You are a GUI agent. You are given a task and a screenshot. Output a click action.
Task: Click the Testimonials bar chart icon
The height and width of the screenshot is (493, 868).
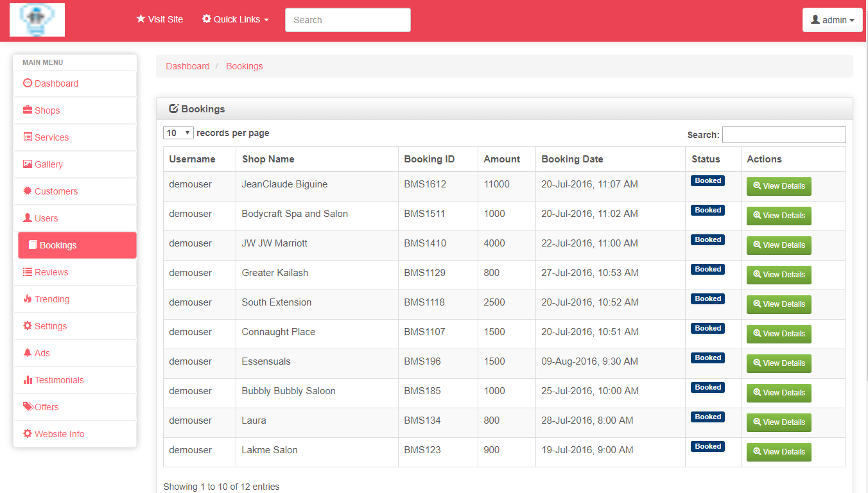pyautogui.click(x=28, y=380)
